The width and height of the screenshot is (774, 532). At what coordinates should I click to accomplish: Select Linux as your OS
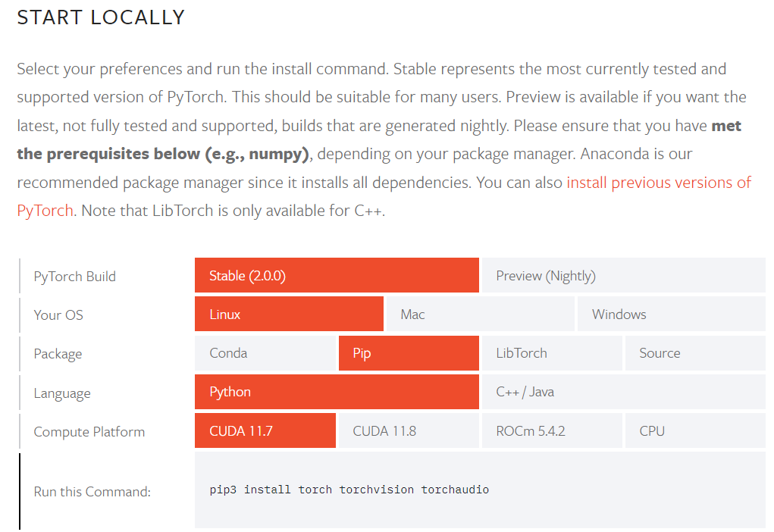pyautogui.click(x=289, y=315)
